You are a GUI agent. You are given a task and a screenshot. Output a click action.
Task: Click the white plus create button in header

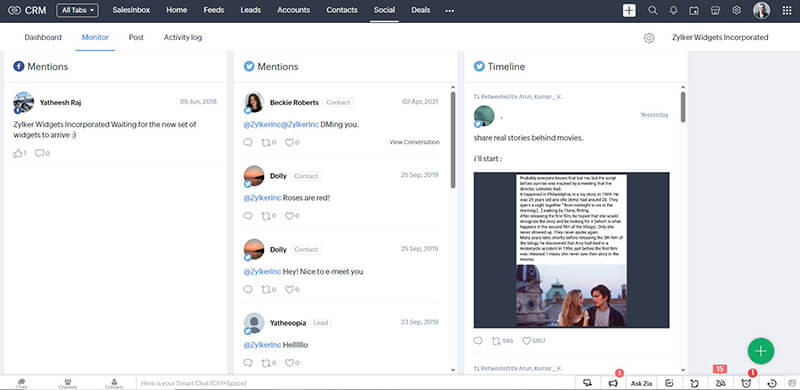coord(629,10)
